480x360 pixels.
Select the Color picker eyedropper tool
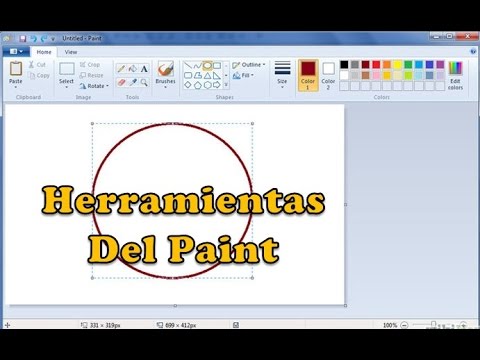click(133, 82)
